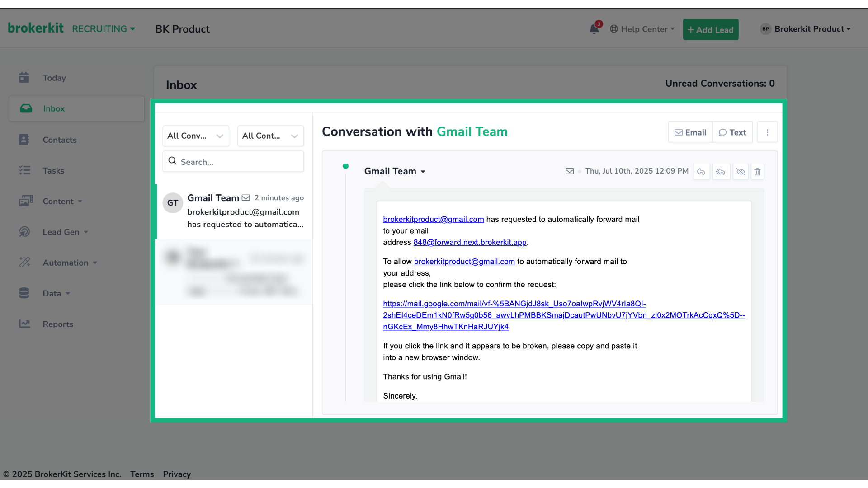Expand the Data submenu arrow
868x488 pixels.
coord(68,294)
